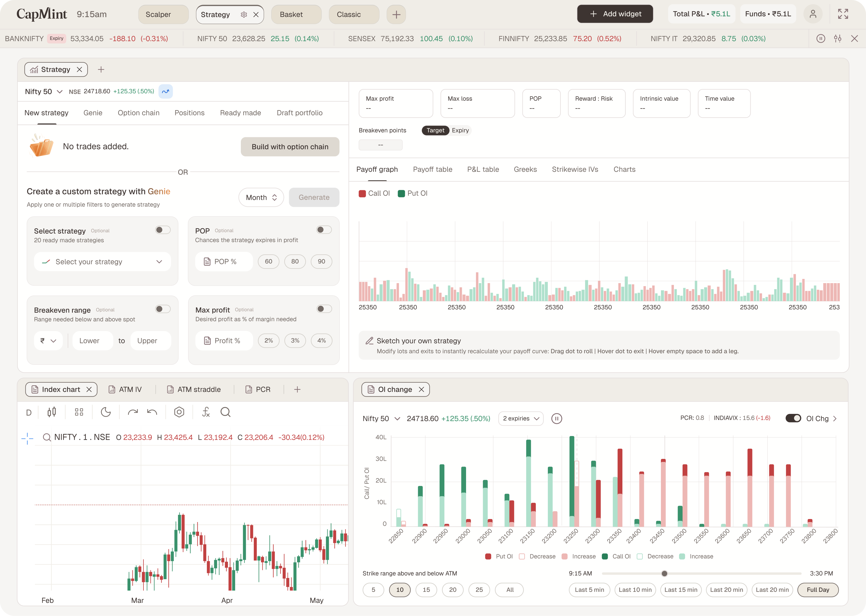866x616 pixels.
Task: Close the ticker bar
Action: (x=854, y=39)
